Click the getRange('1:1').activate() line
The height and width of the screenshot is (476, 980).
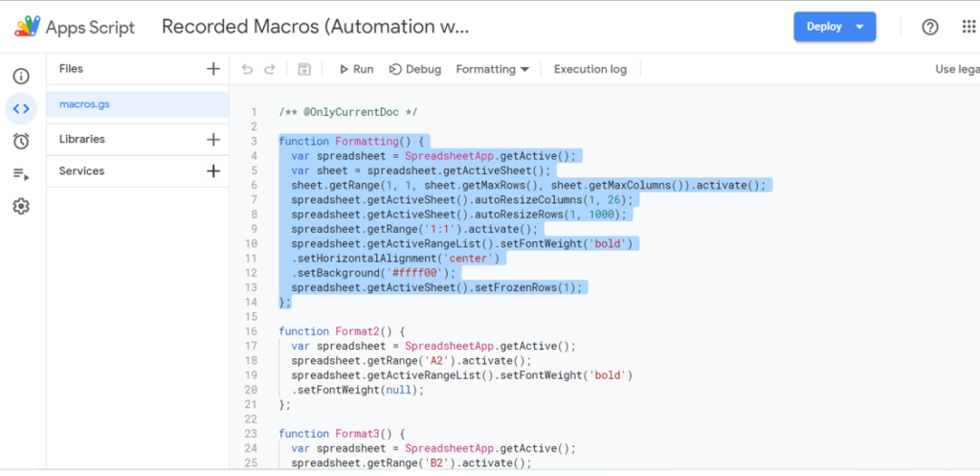pyautogui.click(x=414, y=229)
